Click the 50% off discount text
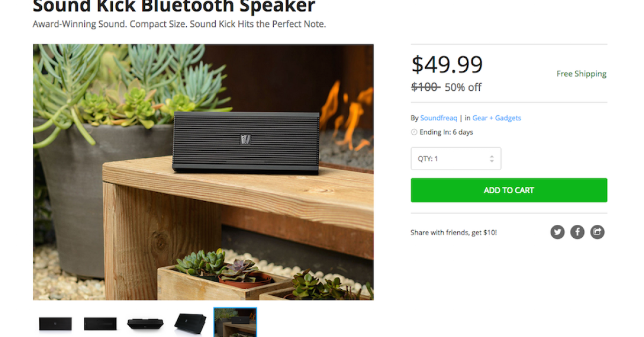 click(x=463, y=87)
